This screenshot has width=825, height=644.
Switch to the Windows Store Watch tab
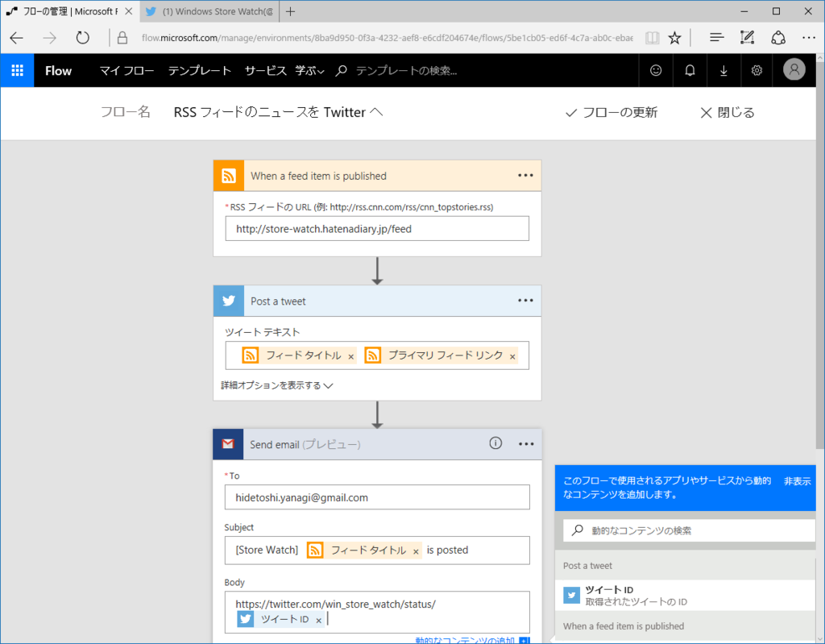point(210,11)
